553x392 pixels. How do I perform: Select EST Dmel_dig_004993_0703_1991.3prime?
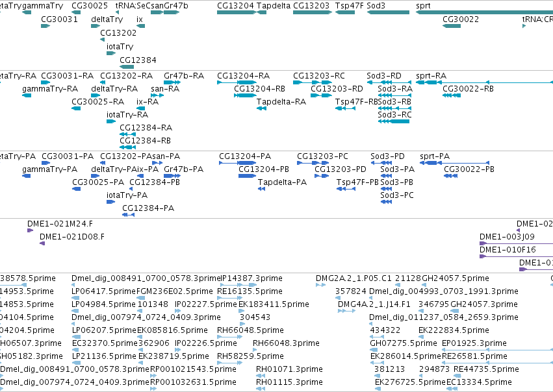tap(444, 291)
